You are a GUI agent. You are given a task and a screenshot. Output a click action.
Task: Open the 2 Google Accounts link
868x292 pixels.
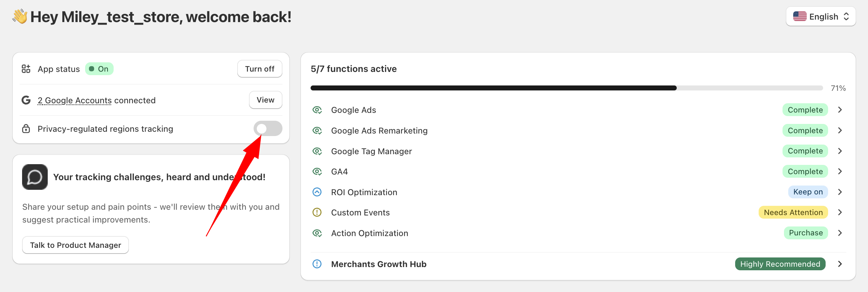pos(75,100)
